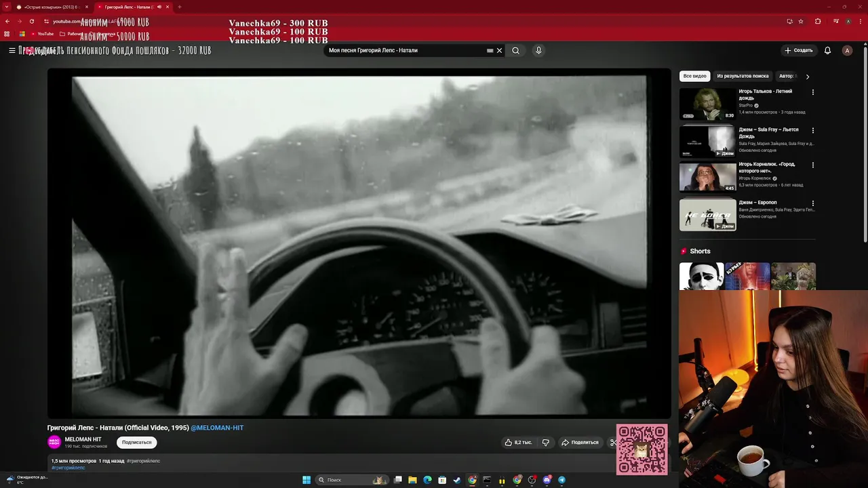Click the install app icon in address bar
Image resolution: width=868 pixels, height=488 pixels.
pyautogui.click(x=789, y=21)
